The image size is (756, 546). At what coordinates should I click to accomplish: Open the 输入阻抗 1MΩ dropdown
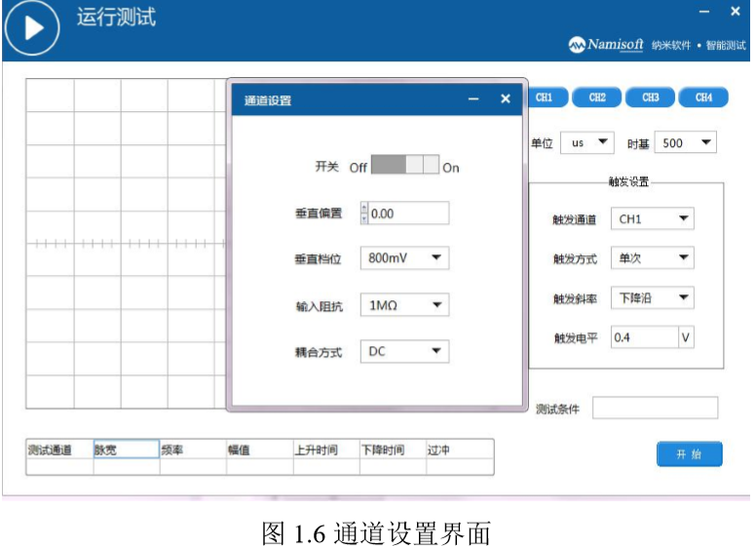404,305
